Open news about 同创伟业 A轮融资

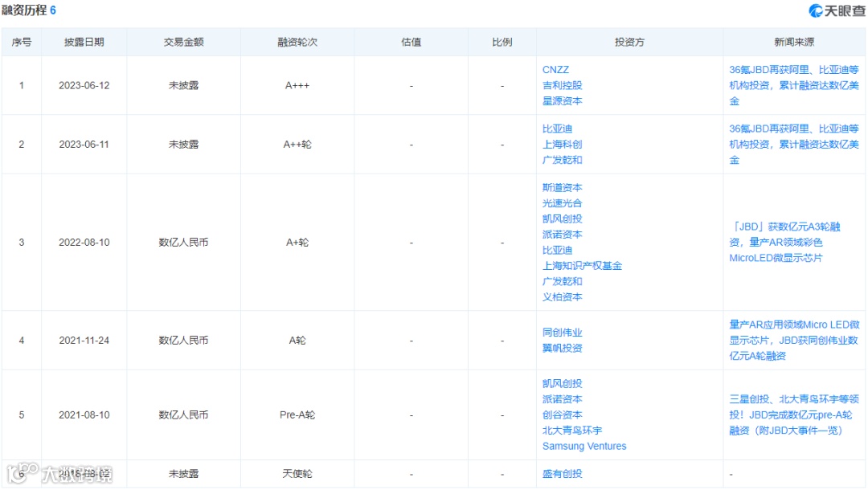(x=794, y=340)
